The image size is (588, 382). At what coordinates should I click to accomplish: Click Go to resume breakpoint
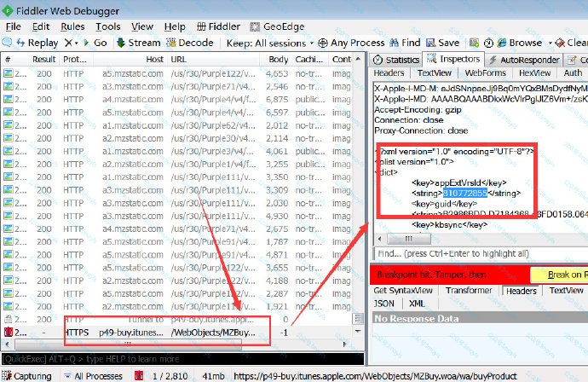(x=95, y=43)
